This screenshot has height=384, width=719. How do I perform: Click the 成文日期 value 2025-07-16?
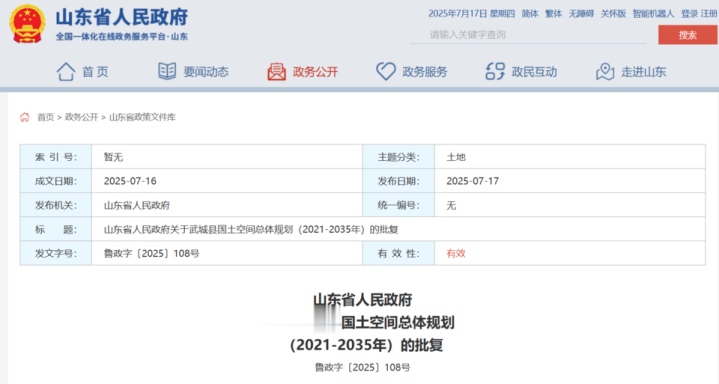click(x=130, y=181)
